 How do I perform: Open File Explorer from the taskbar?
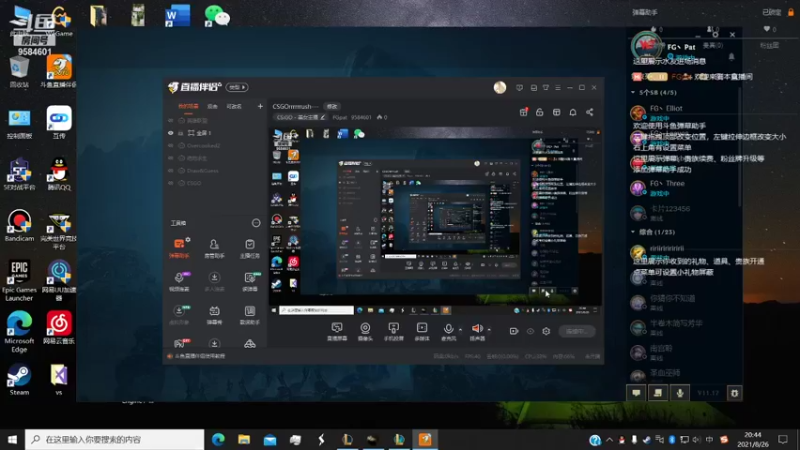point(244,439)
